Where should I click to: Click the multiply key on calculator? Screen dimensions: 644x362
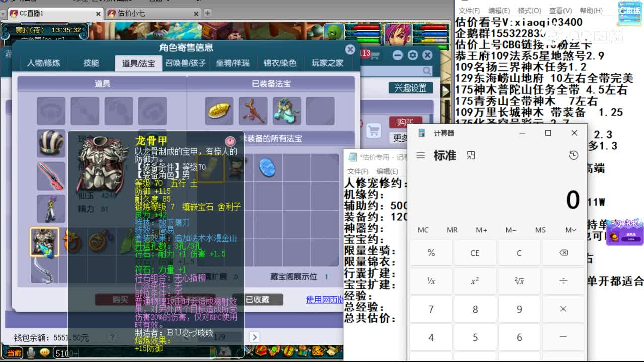tap(563, 309)
